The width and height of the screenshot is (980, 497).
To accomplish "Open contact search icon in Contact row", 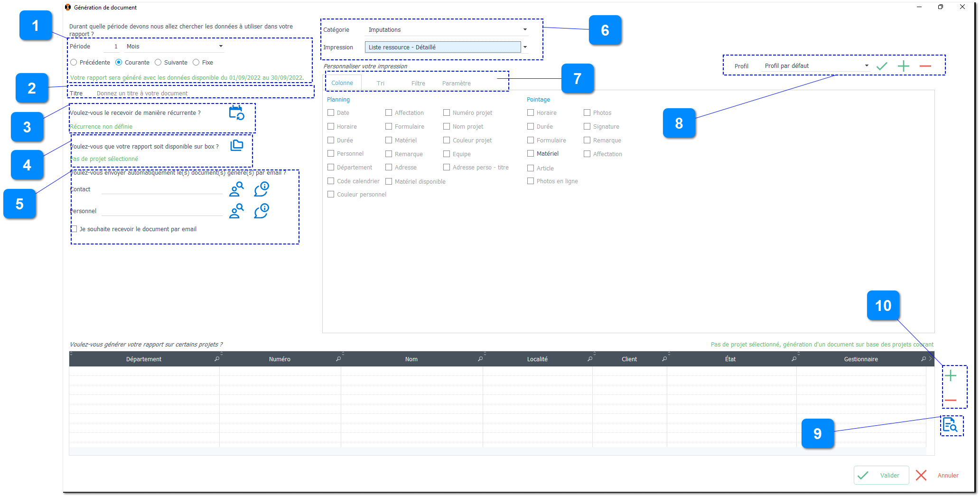I will coord(236,189).
